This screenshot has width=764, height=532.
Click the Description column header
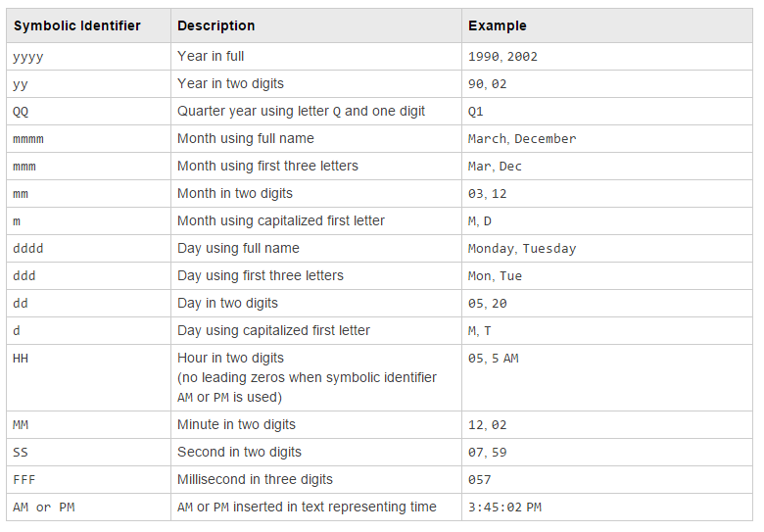point(215,26)
